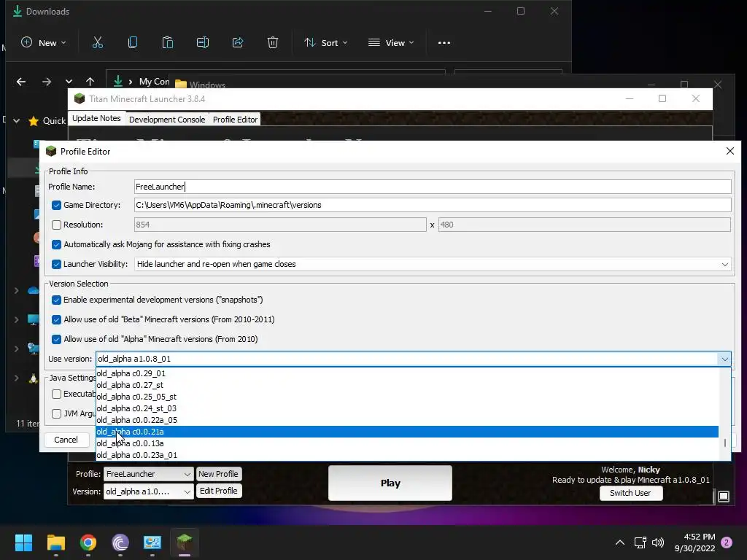Screen dimensions: 747x560
Task: Enable the Executable checkbox in Java Settings
Action: pyautogui.click(x=56, y=394)
